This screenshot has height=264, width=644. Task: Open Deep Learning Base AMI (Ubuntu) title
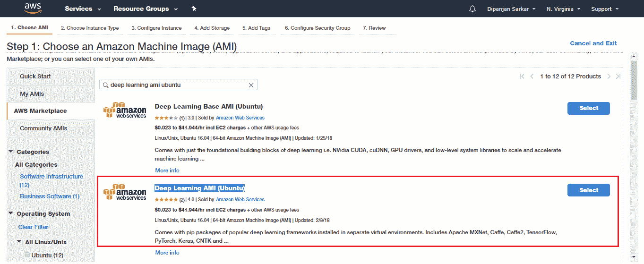click(209, 106)
